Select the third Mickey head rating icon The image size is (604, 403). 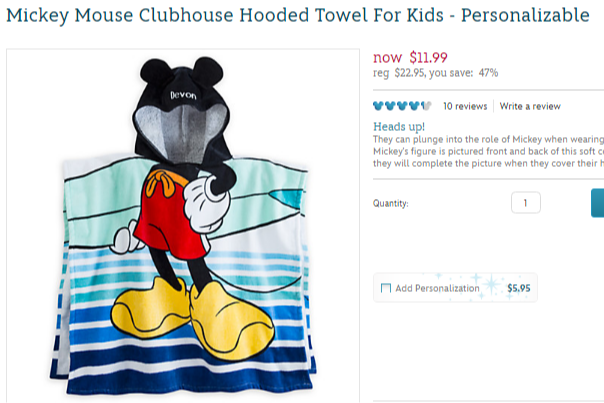point(402,106)
